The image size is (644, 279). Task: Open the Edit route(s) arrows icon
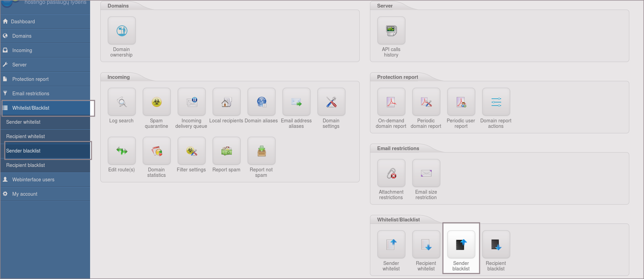tap(122, 151)
